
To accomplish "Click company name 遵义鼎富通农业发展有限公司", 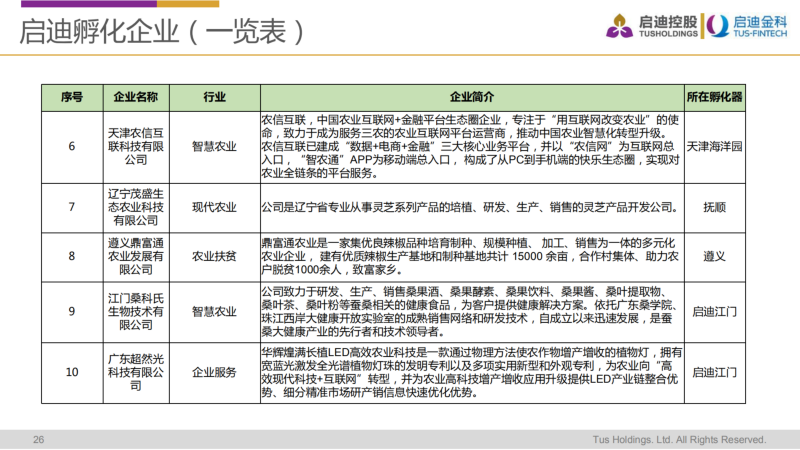I will coord(136,257).
